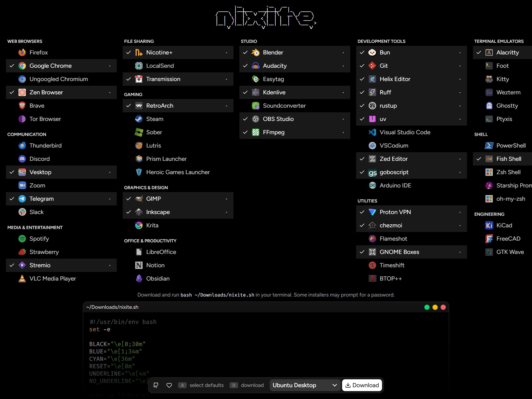This screenshot has width=532, height=399.
Task: Click the Thunderbird icon
Action: click(x=22, y=146)
